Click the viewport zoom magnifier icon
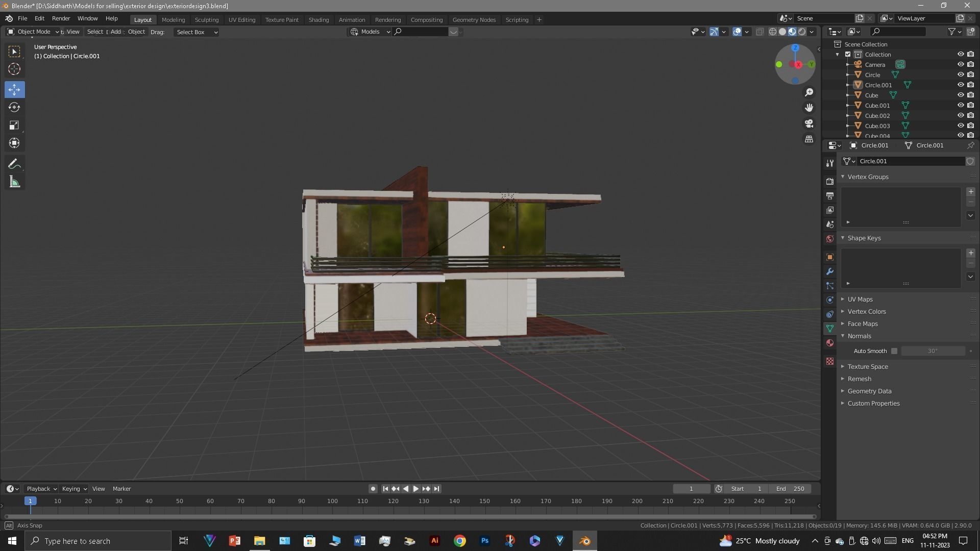This screenshot has width=980, height=551. 809,92
